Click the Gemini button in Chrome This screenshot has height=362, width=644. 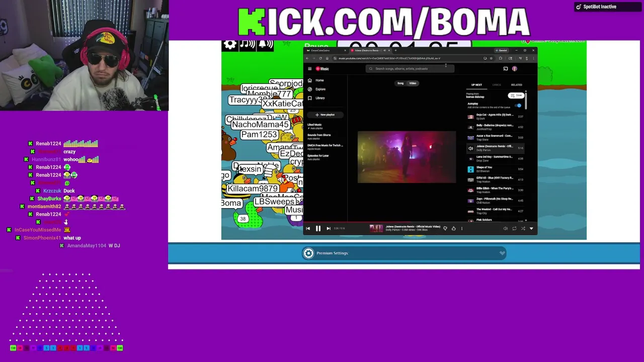point(501,50)
